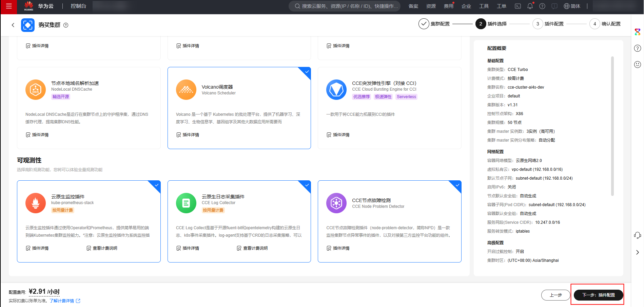Open 插件详情 for CCE Cloud Bursting Engine
This screenshot has height=307, width=644.
338,135
